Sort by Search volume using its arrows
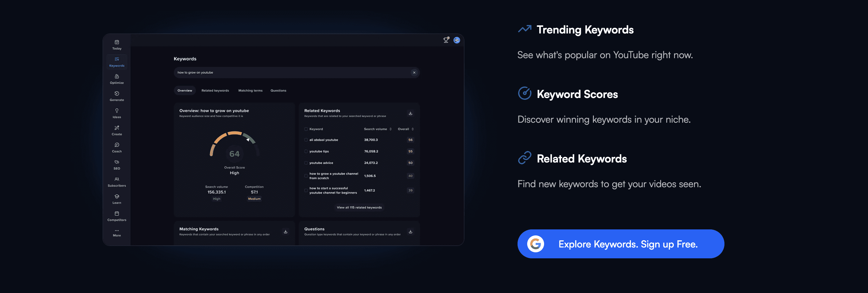 tap(390, 129)
